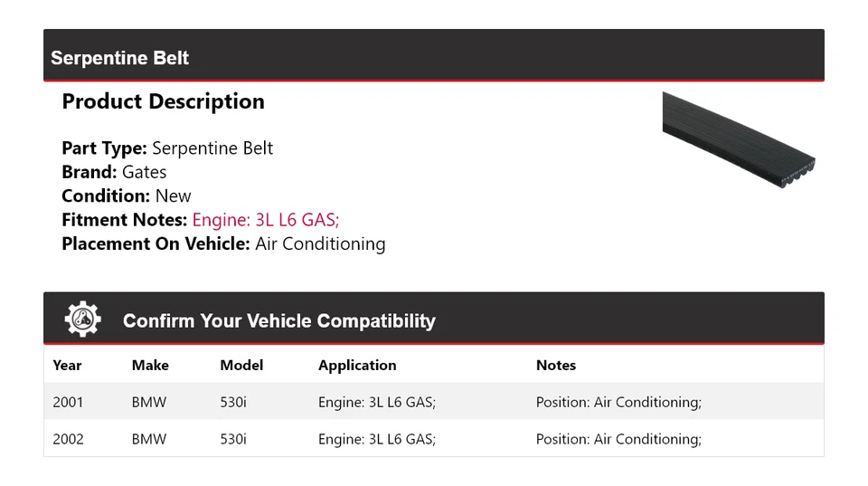Screen dimensions: 868x486
Task: Click the serpentine belt product image
Action: (x=739, y=138)
